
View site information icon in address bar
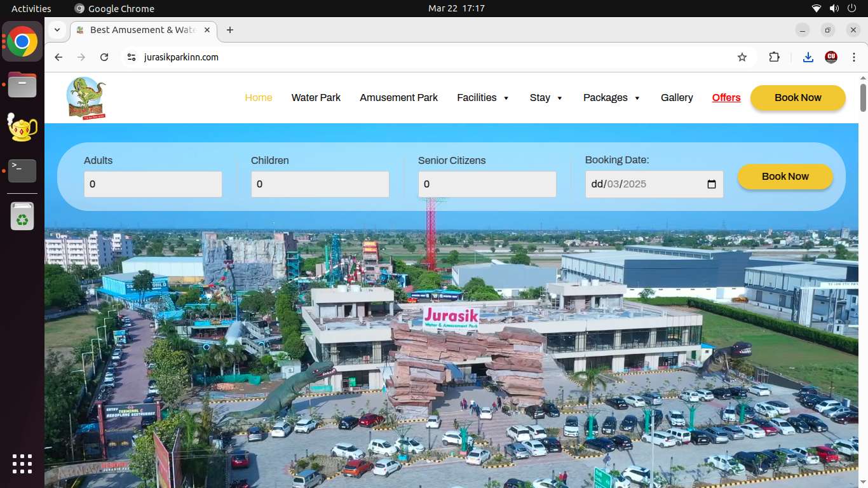[x=132, y=57]
